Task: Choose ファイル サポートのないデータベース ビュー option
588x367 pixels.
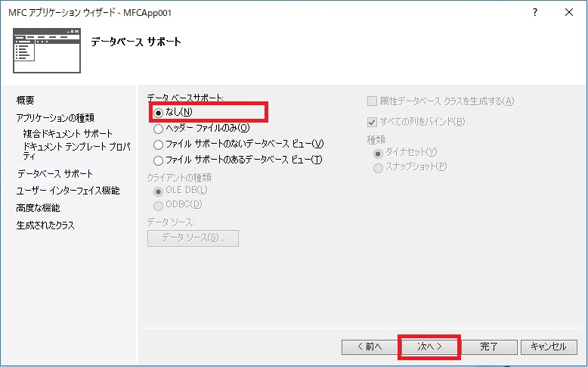Action: pyautogui.click(x=158, y=145)
